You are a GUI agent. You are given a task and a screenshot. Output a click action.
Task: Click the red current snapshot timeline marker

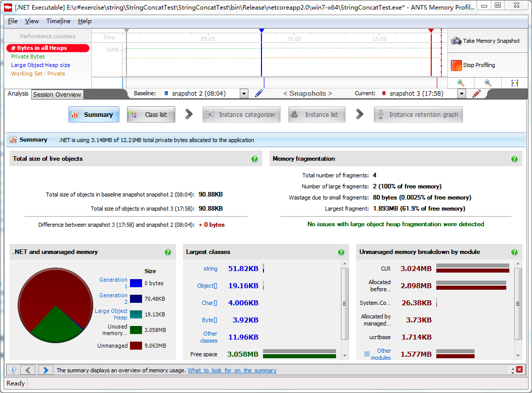click(x=431, y=31)
